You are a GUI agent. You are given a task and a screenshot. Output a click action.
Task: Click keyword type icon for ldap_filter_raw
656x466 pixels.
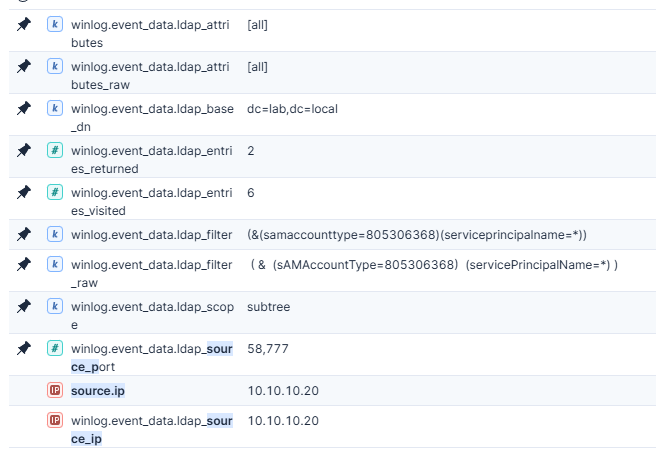point(55,264)
